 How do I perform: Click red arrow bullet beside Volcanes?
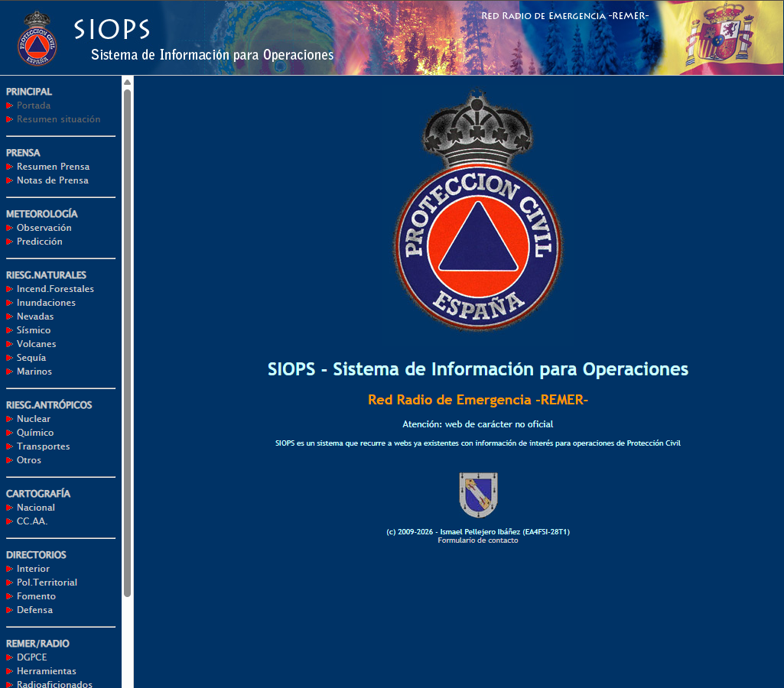point(9,344)
